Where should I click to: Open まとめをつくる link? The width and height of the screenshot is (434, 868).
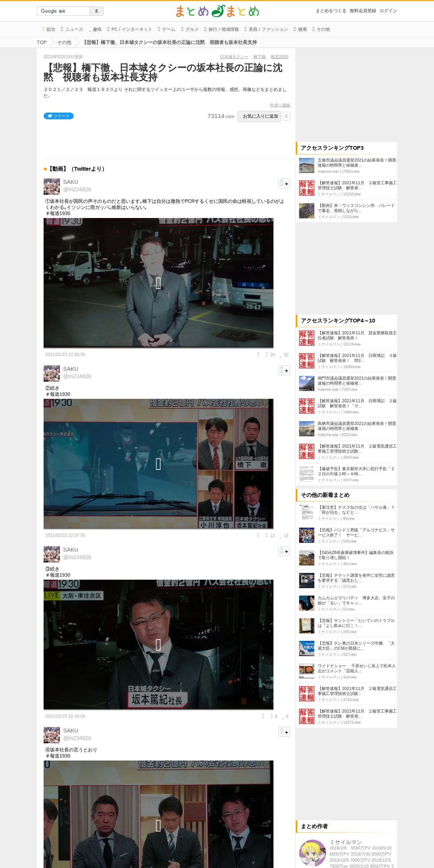tap(331, 11)
